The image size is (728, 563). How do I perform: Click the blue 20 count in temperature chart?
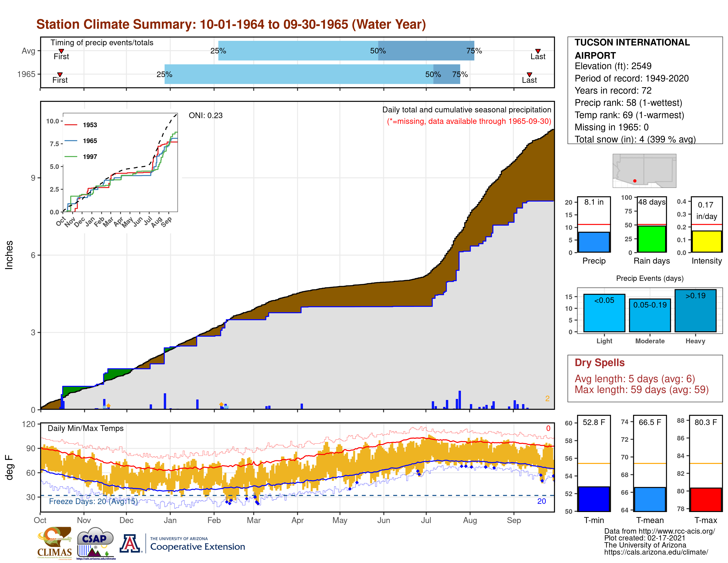[x=542, y=501]
